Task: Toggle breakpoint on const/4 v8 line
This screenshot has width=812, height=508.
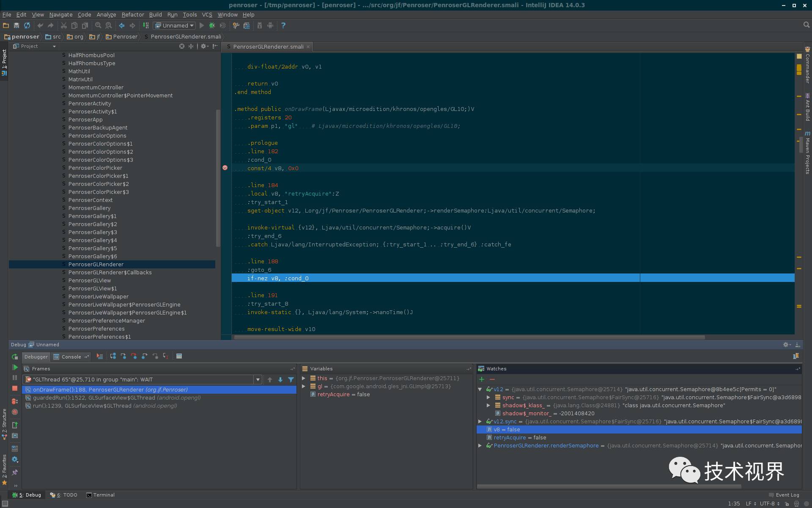Action: point(225,168)
